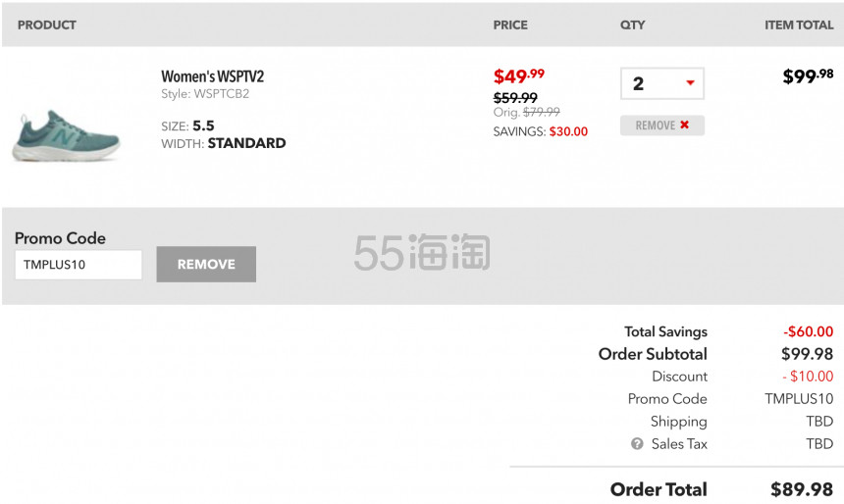Click the ITEM TOTAL column header

[x=799, y=25]
